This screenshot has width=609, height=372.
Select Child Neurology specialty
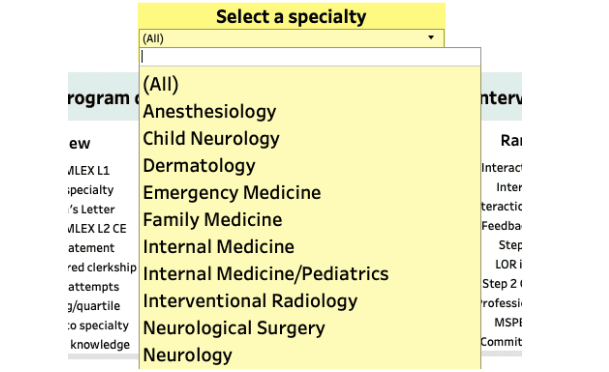tap(211, 139)
